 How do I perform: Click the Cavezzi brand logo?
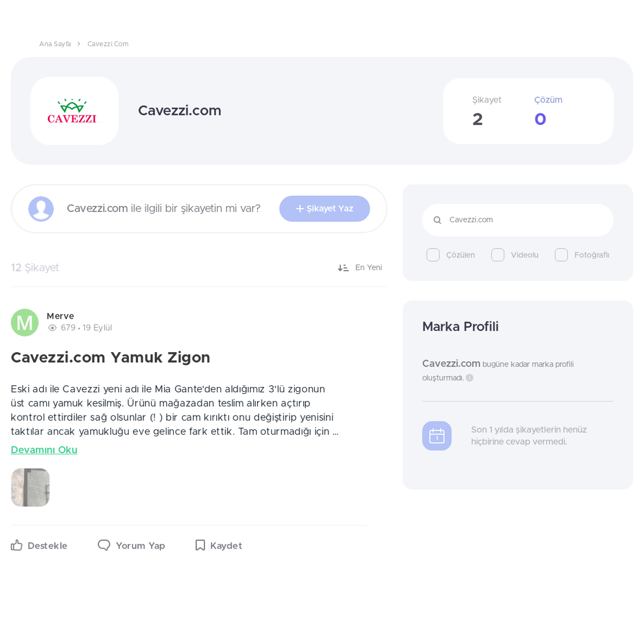(x=72, y=111)
